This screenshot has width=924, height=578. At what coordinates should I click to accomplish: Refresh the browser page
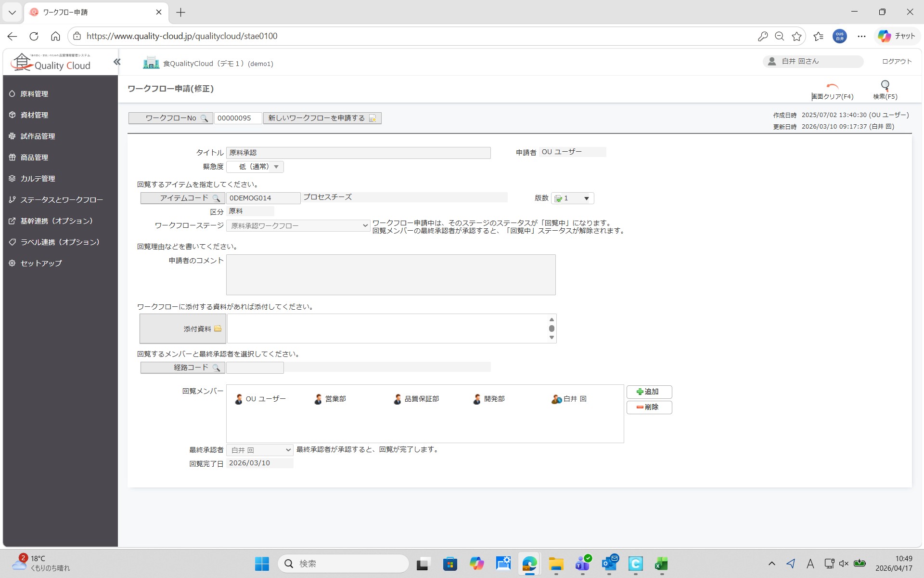(x=34, y=36)
